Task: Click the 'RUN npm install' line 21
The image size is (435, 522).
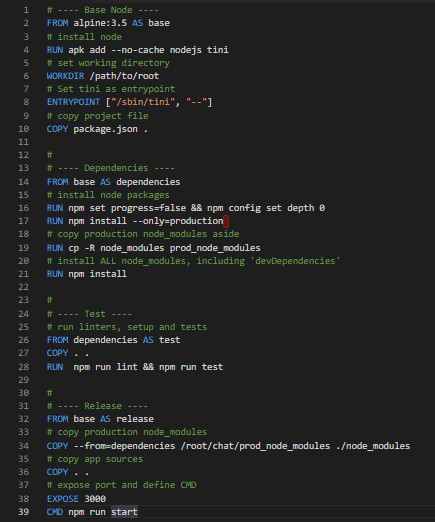Action: click(x=87, y=274)
